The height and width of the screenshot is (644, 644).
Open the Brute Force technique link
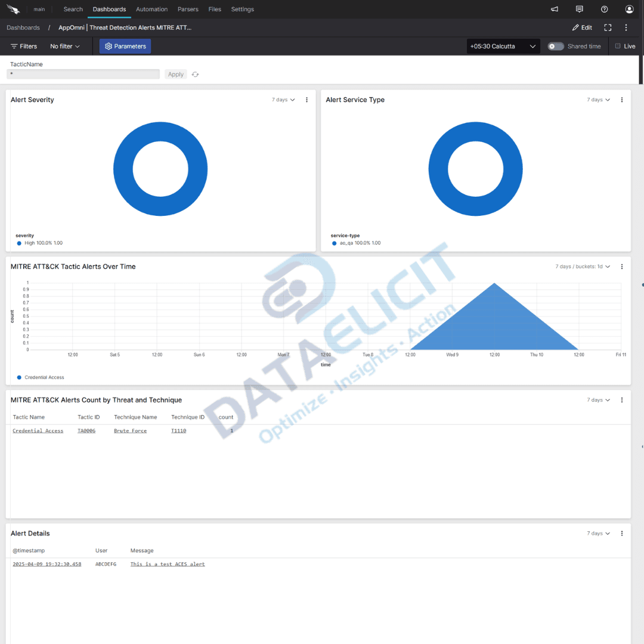(130, 430)
